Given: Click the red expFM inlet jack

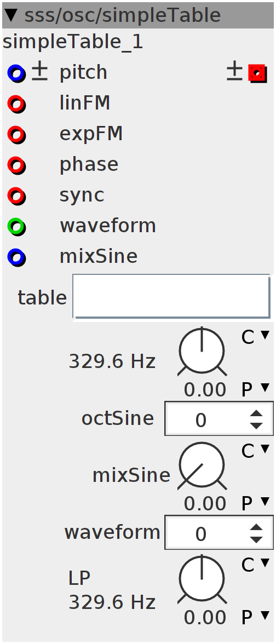Looking at the screenshot, I should tap(16, 135).
